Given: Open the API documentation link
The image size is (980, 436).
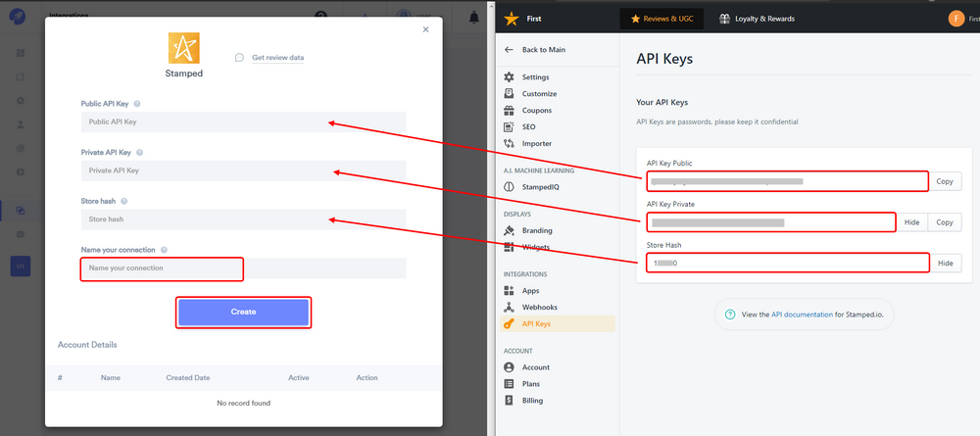Looking at the screenshot, I should click(802, 315).
